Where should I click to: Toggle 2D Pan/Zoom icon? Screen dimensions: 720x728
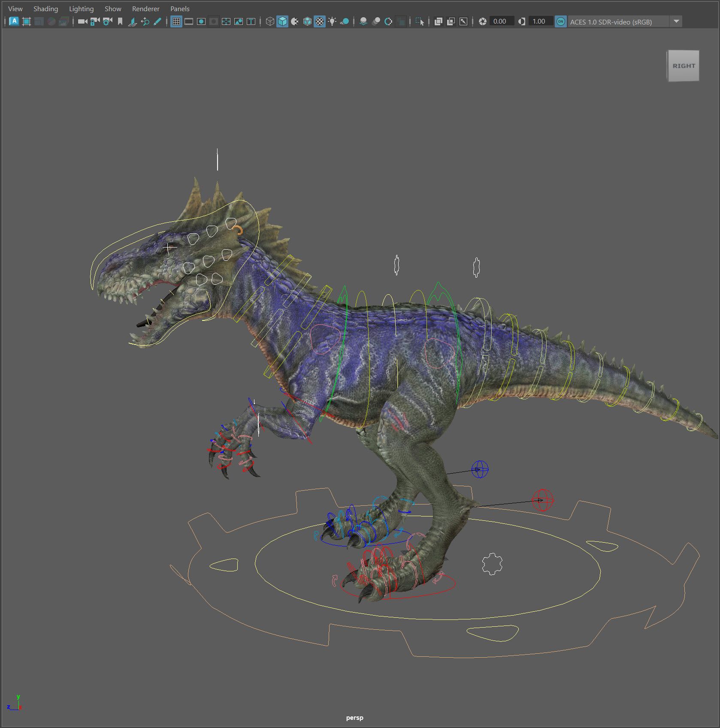(x=145, y=21)
